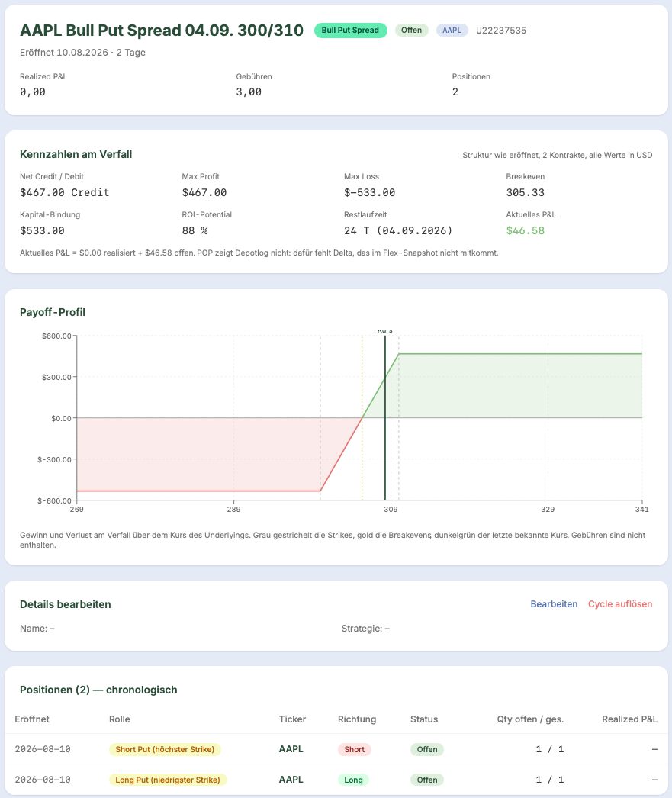
Task: Click the Restlaufzeit value 24 T (04.09.2026)
Action: coord(398,230)
